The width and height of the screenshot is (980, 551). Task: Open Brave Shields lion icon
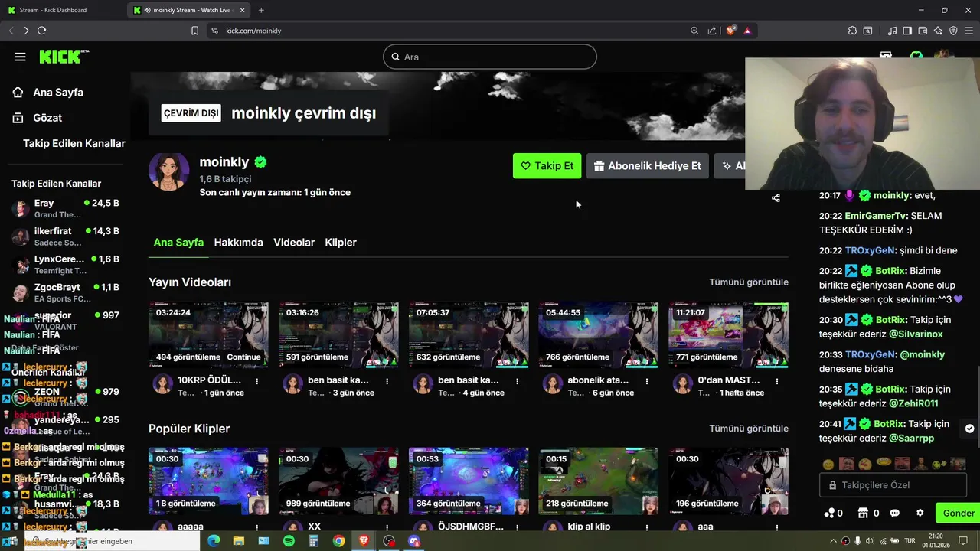click(x=730, y=31)
